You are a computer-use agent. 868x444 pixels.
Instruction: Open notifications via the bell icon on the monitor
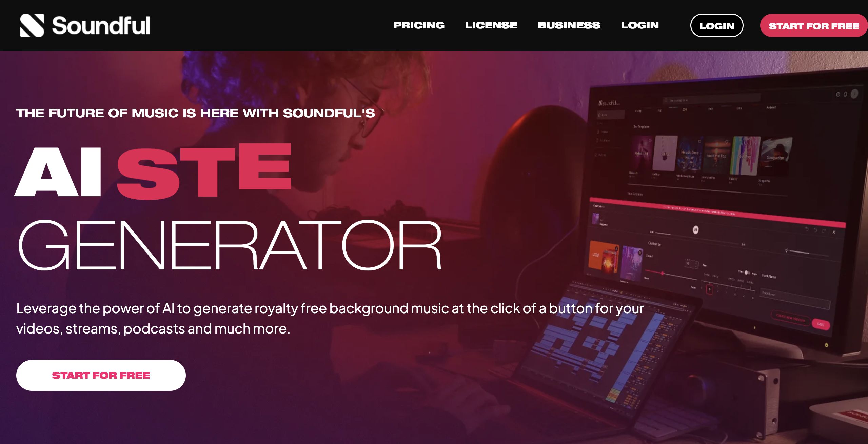point(845,94)
